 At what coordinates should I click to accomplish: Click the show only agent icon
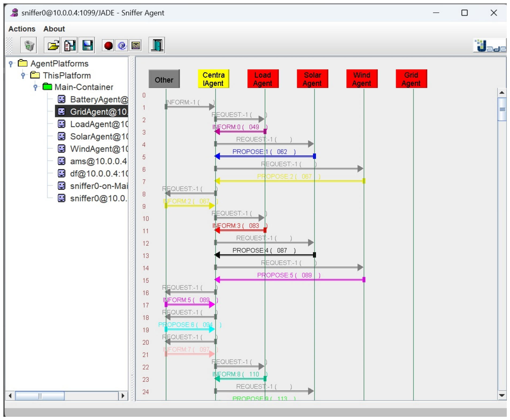pyautogui.click(x=136, y=46)
